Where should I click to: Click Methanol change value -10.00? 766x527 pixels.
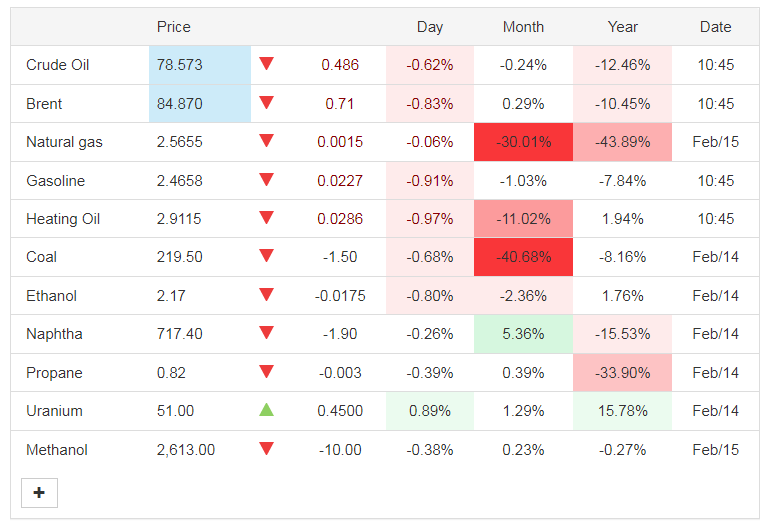(x=340, y=450)
